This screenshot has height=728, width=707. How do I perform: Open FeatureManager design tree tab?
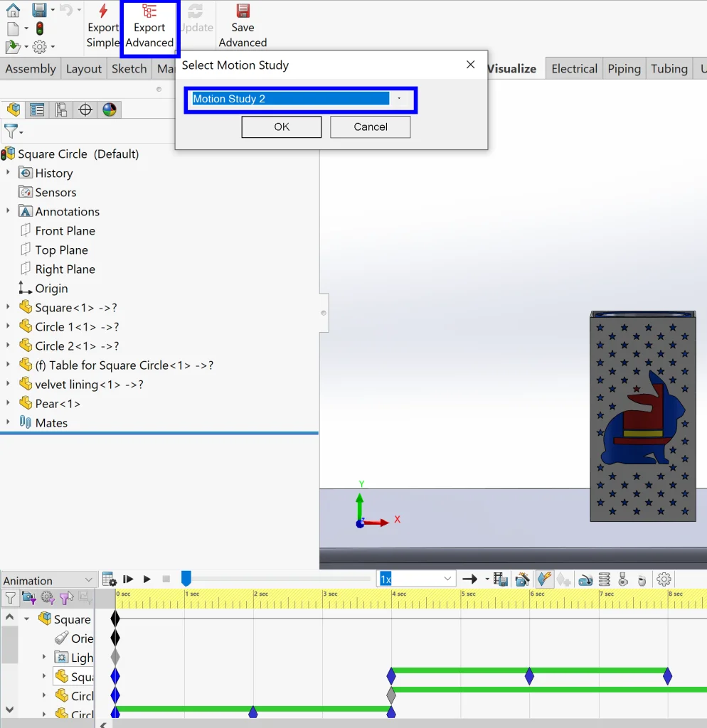[x=14, y=109]
